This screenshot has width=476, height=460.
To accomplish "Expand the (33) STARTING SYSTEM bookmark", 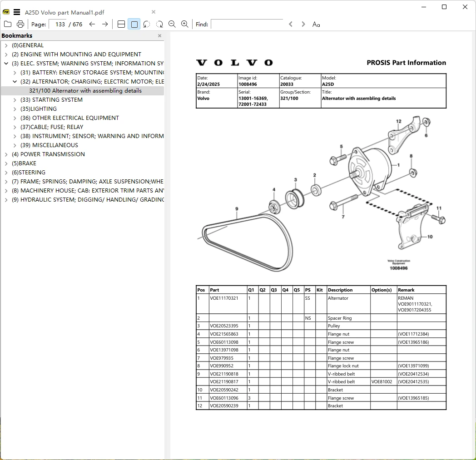I will pos(15,100).
